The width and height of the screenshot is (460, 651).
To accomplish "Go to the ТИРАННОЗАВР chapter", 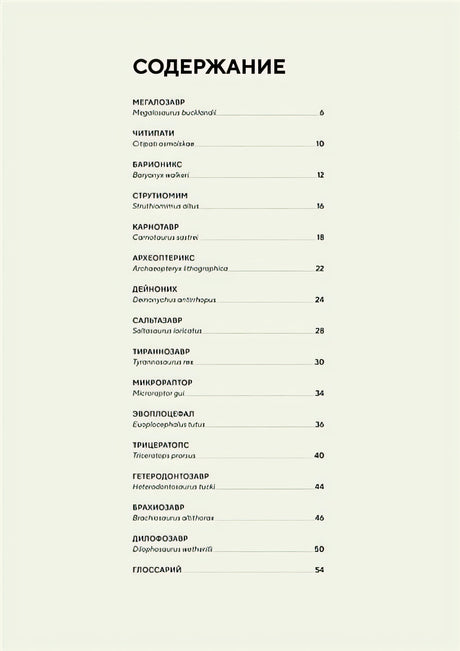I will [161, 352].
